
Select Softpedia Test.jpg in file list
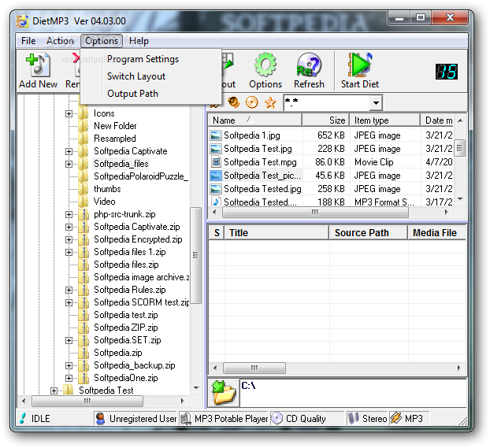point(258,149)
